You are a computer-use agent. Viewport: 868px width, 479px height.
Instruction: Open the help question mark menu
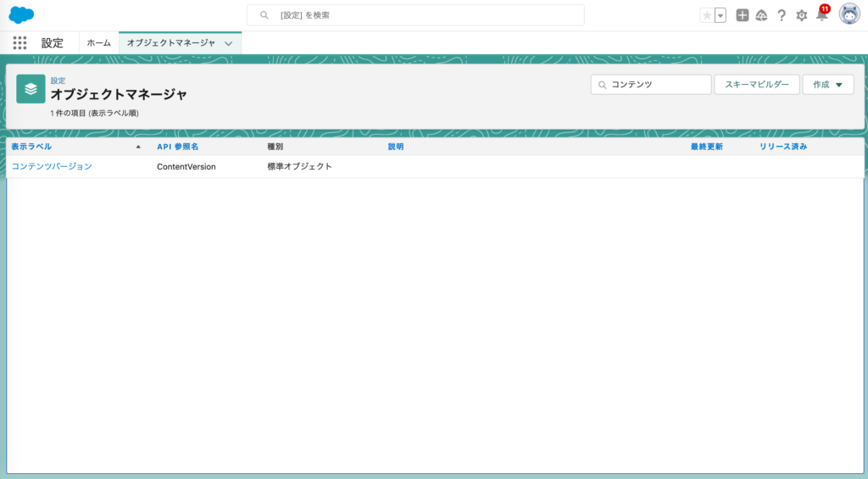(x=782, y=15)
